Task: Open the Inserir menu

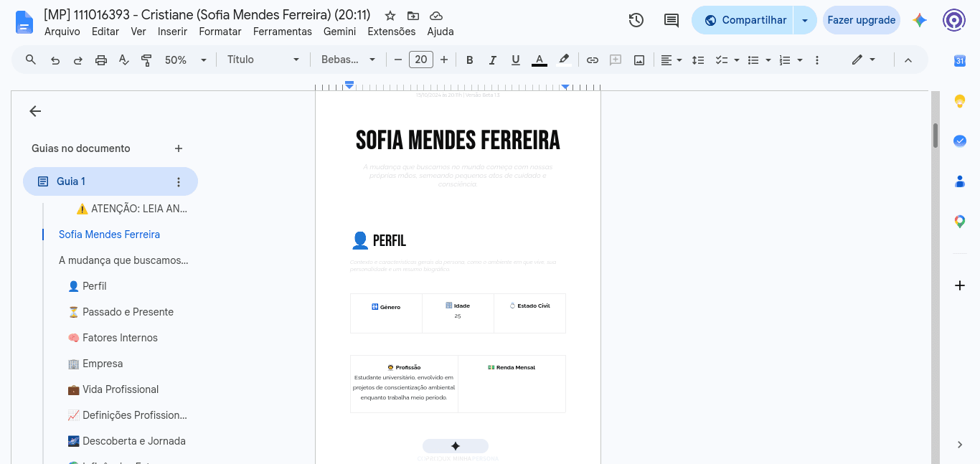Action: click(172, 32)
